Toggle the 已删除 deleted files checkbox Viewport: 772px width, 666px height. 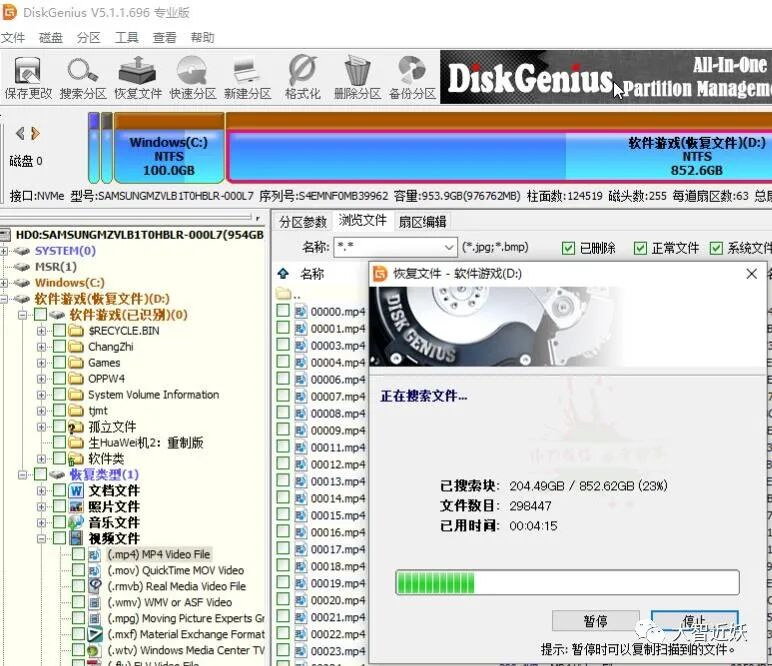point(568,248)
